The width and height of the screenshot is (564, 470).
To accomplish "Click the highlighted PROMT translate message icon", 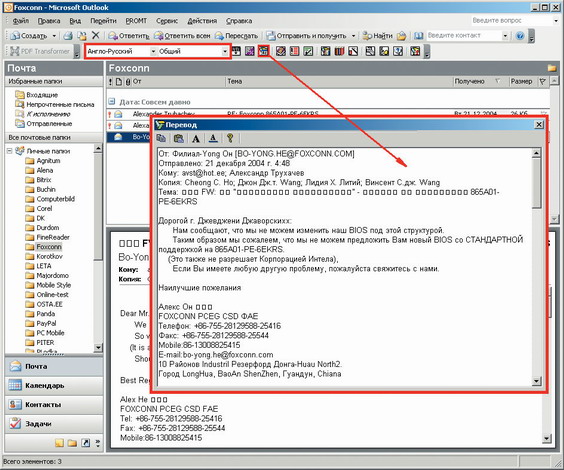I will (264, 51).
